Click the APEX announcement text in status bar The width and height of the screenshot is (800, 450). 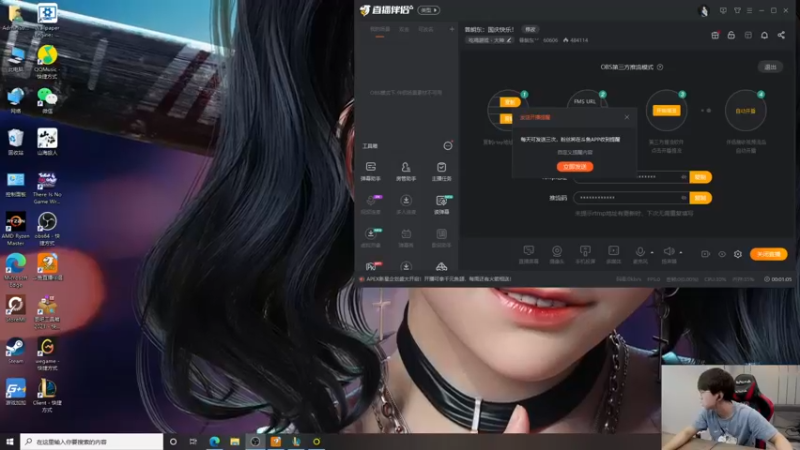coord(438,279)
